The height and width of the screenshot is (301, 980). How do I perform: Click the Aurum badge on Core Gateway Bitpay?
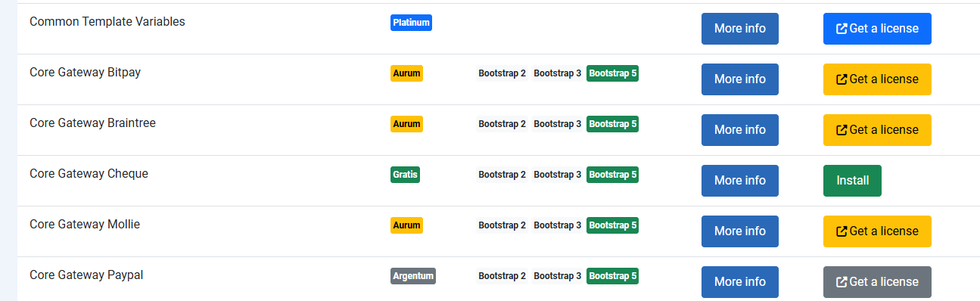pos(406,73)
